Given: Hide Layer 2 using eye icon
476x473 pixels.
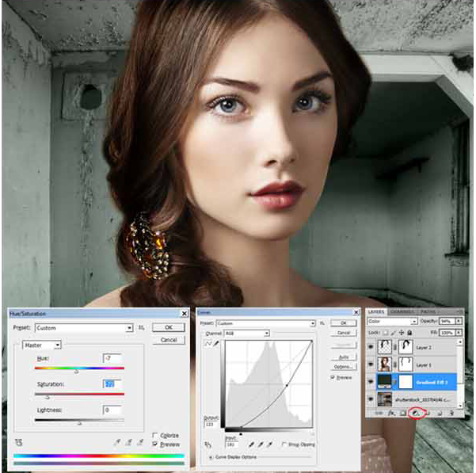Looking at the screenshot, I should click(371, 347).
